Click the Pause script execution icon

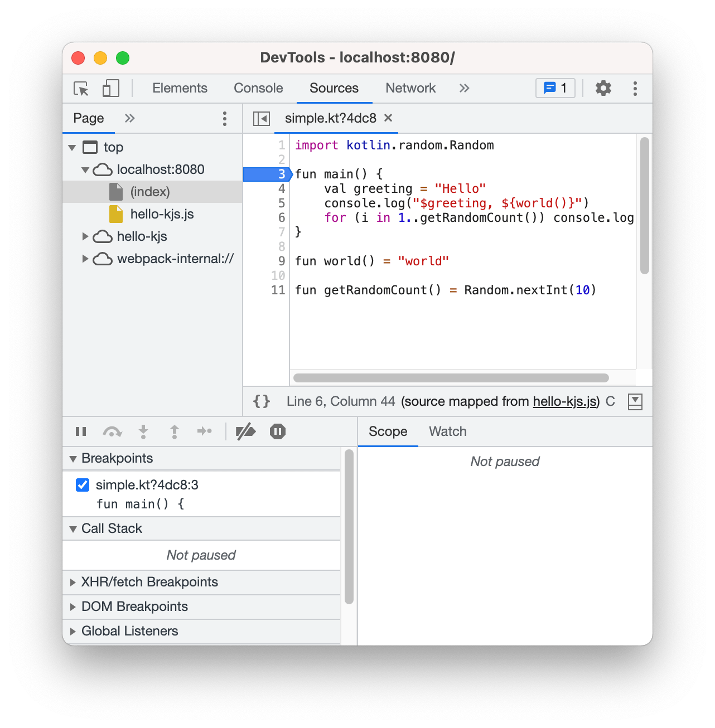click(80, 431)
